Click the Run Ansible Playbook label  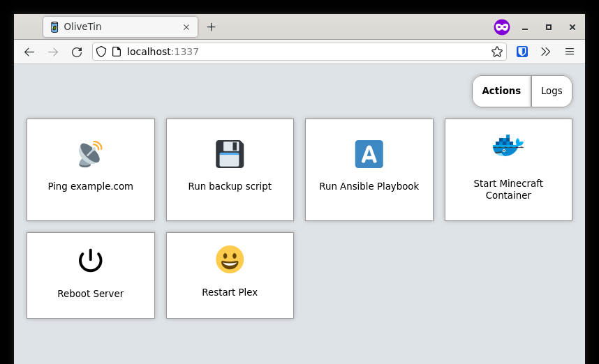coord(369,186)
